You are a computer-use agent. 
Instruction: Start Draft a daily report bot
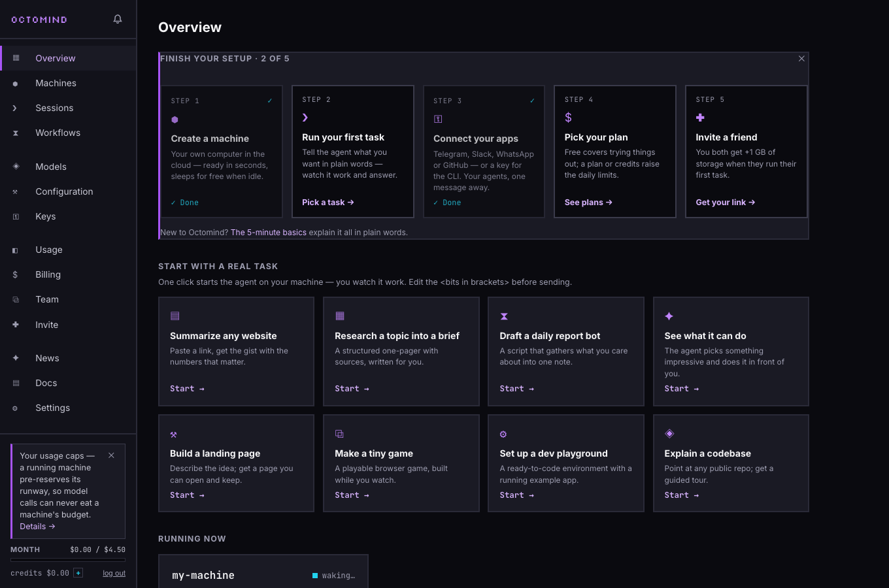(x=517, y=389)
